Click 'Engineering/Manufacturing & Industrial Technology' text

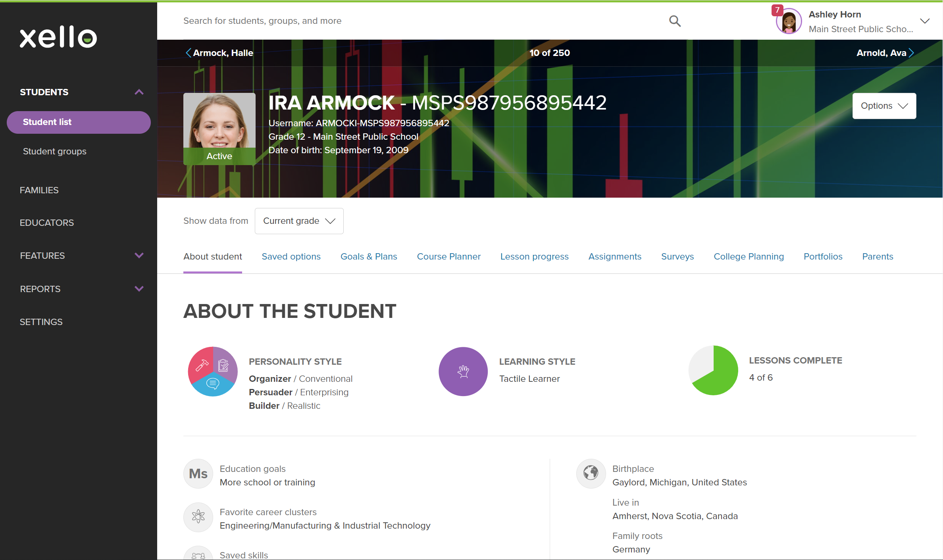(x=325, y=525)
